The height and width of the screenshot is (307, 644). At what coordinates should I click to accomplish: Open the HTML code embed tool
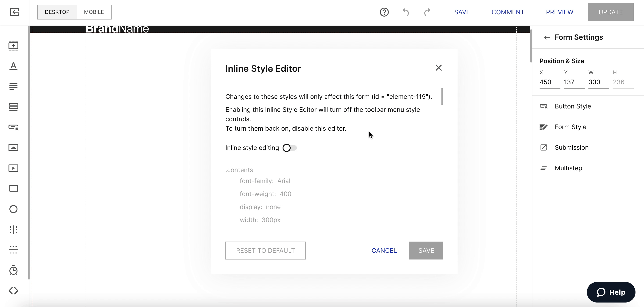[x=13, y=291]
